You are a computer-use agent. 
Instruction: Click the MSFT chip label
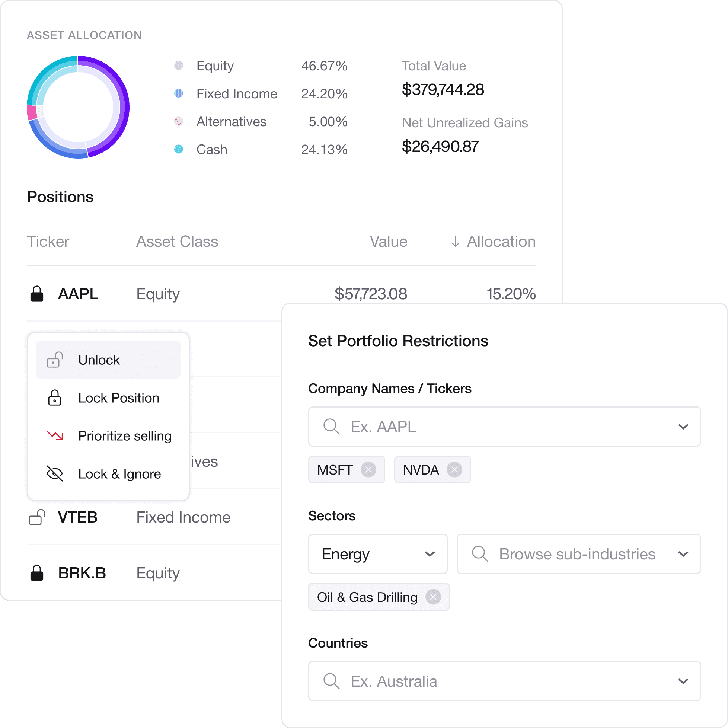click(x=335, y=470)
